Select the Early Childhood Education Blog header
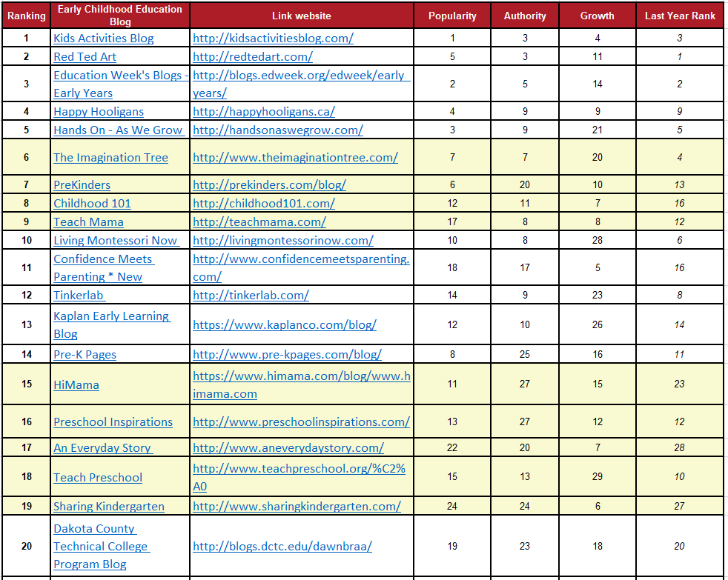The width and height of the screenshot is (728, 580). [120, 16]
